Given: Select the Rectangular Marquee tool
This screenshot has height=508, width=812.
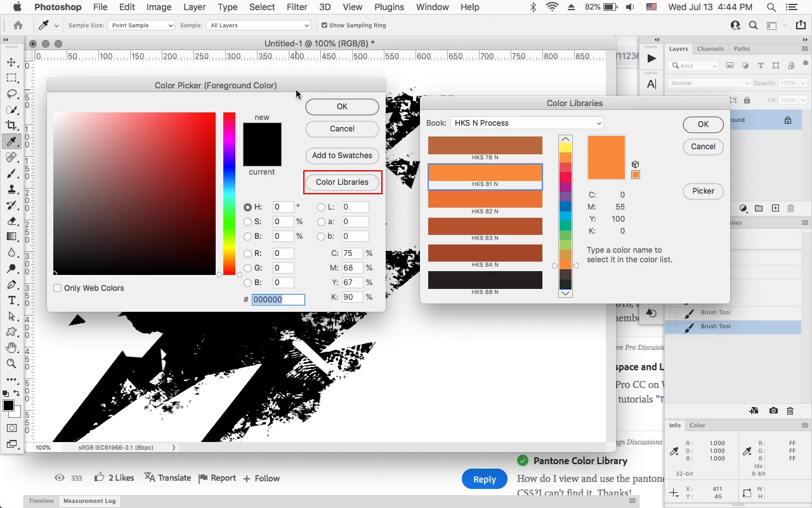Looking at the screenshot, I should (x=11, y=78).
